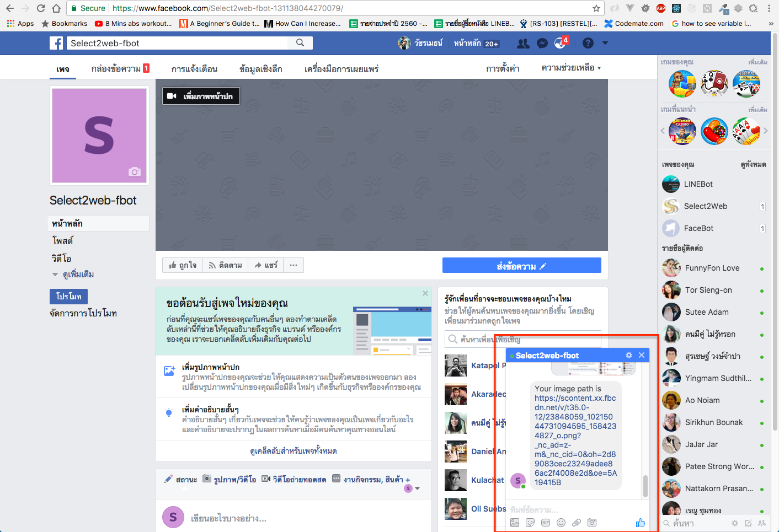Click the search magnifier button
The height and width of the screenshot is (532, 779).
pos(300,42)
